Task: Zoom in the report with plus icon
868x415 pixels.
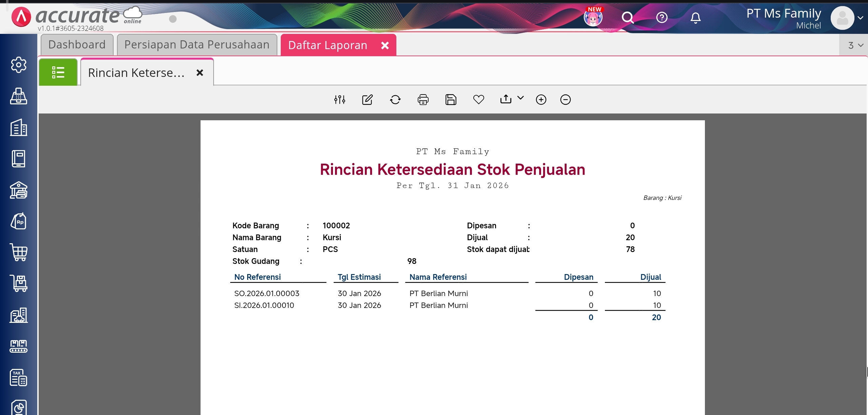Action: 541,100
